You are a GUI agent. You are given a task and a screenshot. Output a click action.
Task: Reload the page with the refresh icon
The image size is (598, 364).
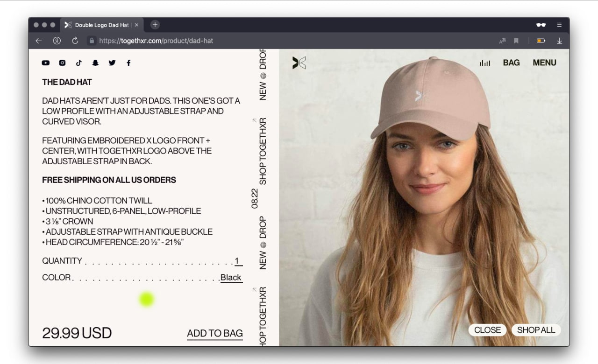pos(75,41)
